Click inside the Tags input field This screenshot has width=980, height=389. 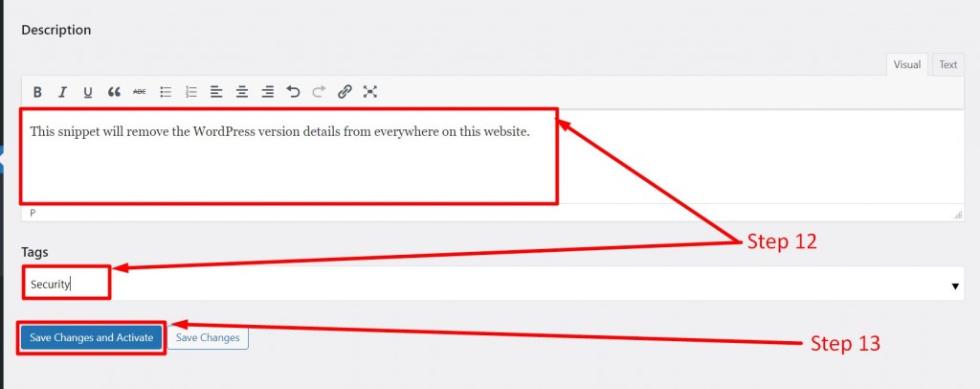493,284
